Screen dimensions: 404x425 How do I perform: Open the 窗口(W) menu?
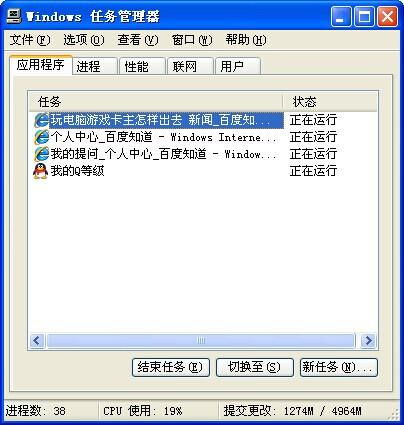192,40
